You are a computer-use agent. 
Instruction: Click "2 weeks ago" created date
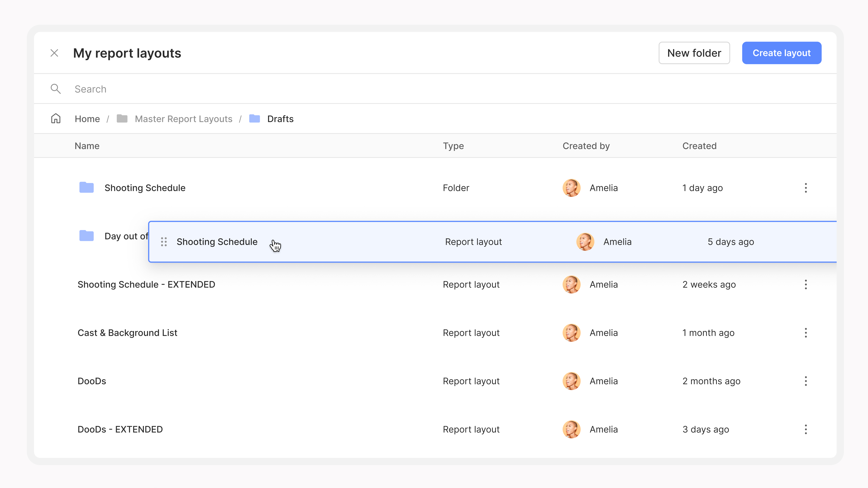point(709,285)
